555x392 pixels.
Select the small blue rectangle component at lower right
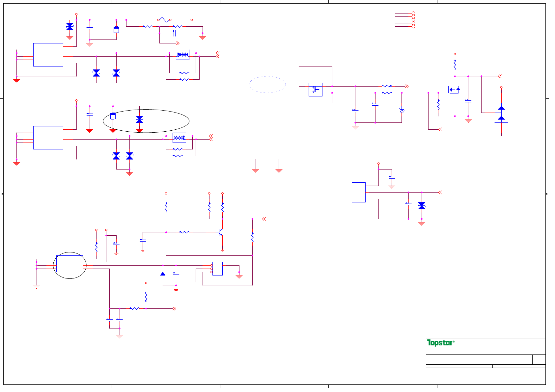point(358,192)
